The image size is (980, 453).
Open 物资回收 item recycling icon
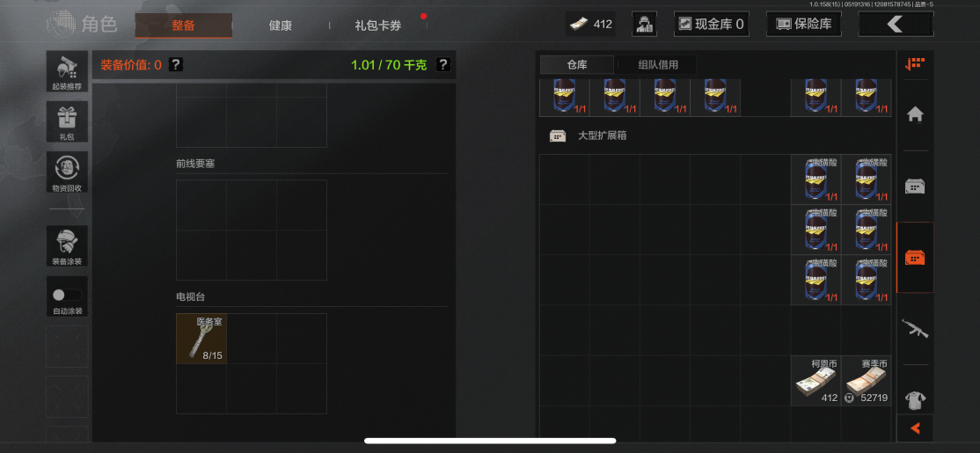click(67, 172)
